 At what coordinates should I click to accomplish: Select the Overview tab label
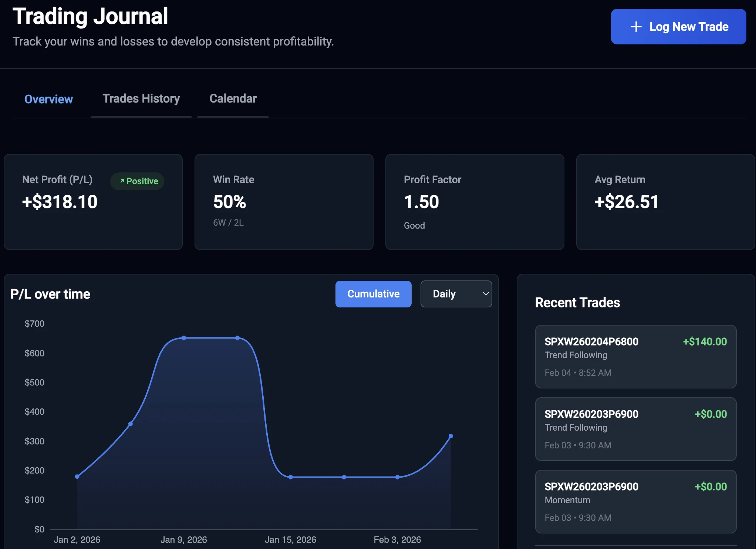pos(48,99)
